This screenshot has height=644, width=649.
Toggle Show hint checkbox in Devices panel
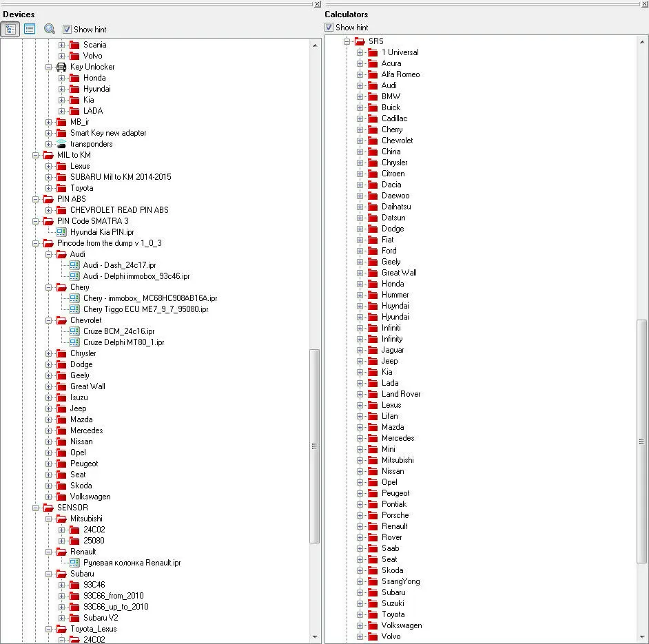pyautogui.click(x=67, y=30)
